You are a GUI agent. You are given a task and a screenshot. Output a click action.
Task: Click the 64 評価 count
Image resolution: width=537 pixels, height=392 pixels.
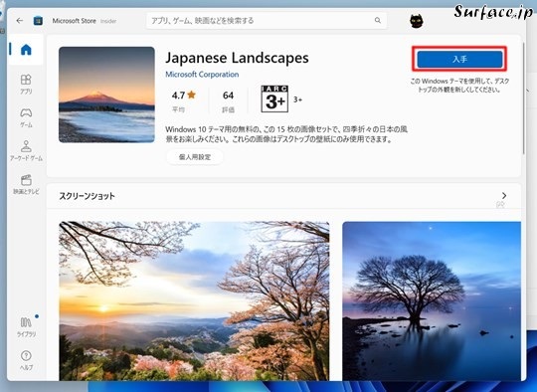click(228, 101)
